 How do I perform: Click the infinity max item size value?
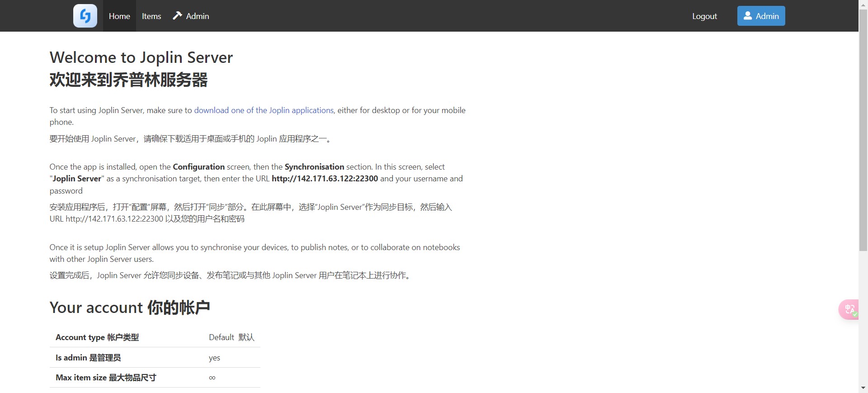tap(212, 378)
